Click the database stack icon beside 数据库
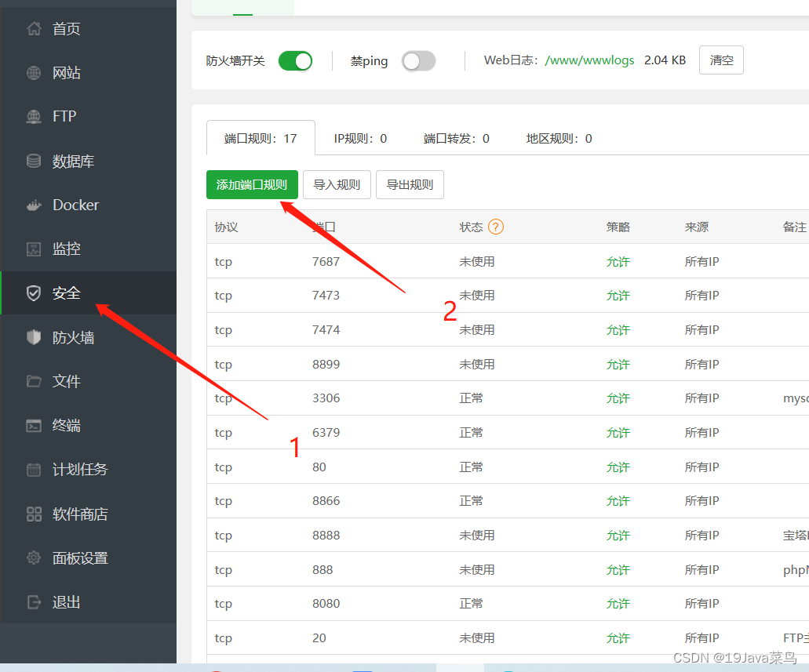This screenshot has width=809, height=672. pyautogui.click(x=34, y=161)
